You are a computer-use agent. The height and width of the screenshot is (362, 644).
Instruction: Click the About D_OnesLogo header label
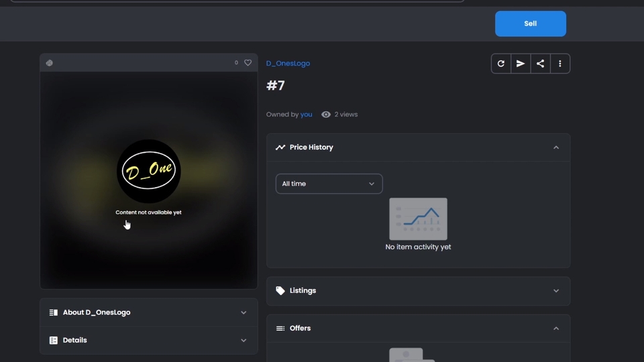pyautogui.click(x=97, y=312)
